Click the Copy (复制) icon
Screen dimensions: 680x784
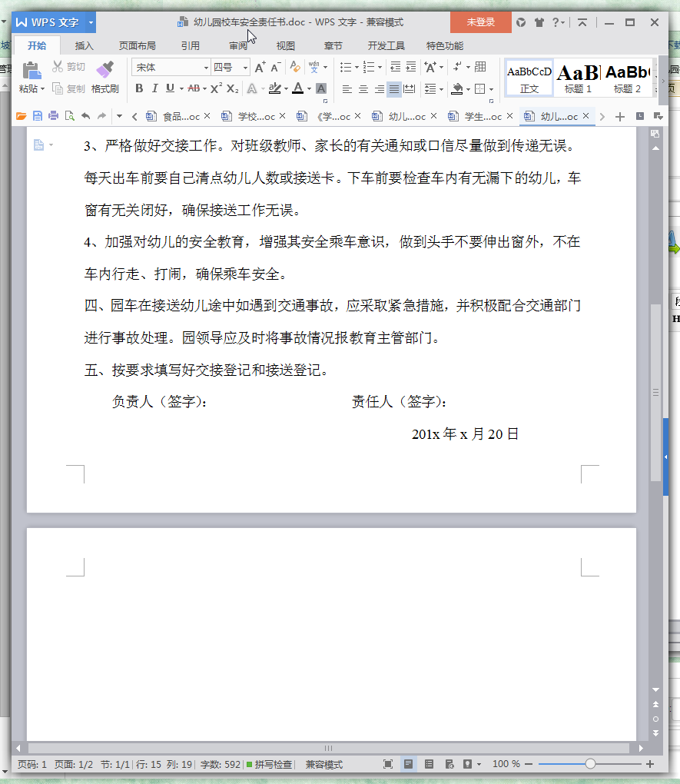[58, 88]
